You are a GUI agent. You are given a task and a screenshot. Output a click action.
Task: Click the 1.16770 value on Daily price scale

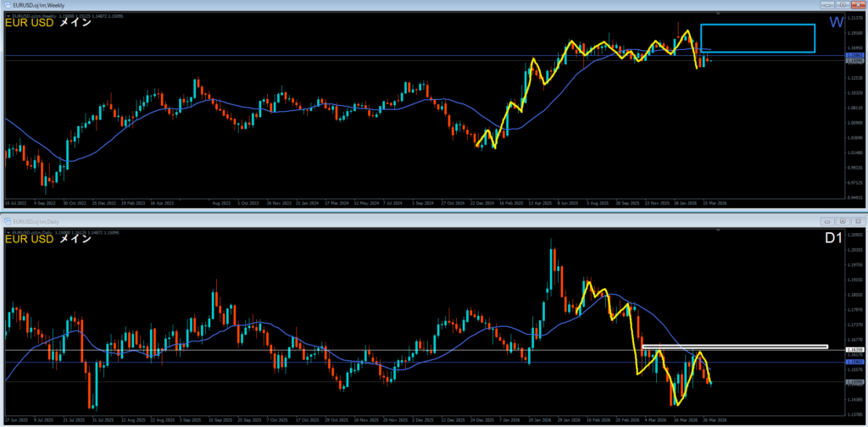coord(854,339)
